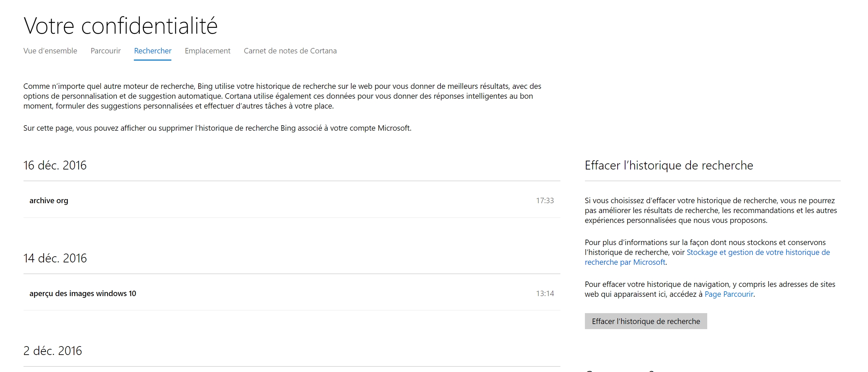Select the Rechercher tab
Viewport: 868px width, 372px height.
[x=153, y=51]
